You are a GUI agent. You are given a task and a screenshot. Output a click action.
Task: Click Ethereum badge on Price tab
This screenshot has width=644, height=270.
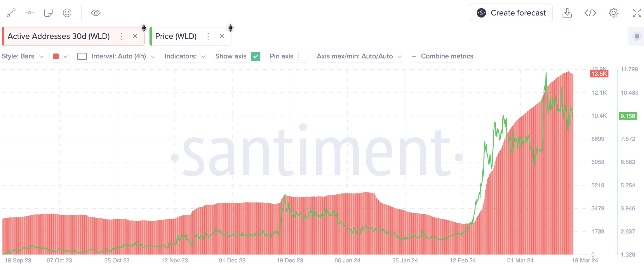(x=230, y=28)
